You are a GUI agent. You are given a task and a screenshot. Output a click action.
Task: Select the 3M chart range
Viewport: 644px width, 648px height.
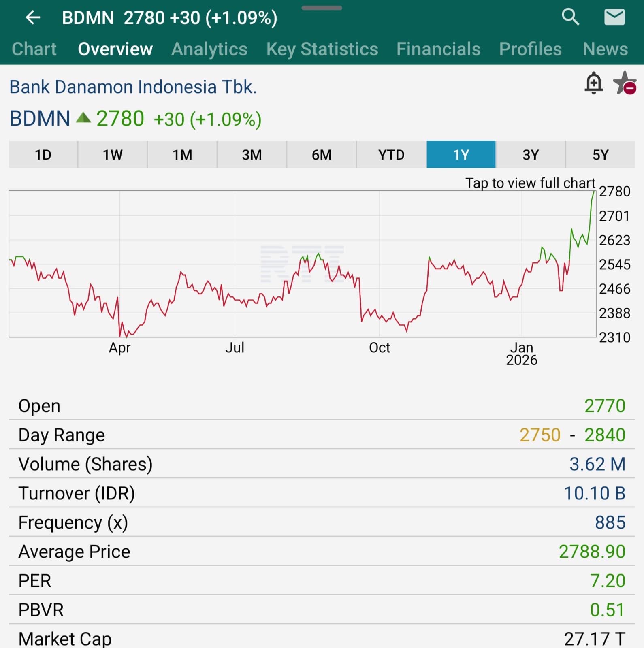[x=252, y=155]
